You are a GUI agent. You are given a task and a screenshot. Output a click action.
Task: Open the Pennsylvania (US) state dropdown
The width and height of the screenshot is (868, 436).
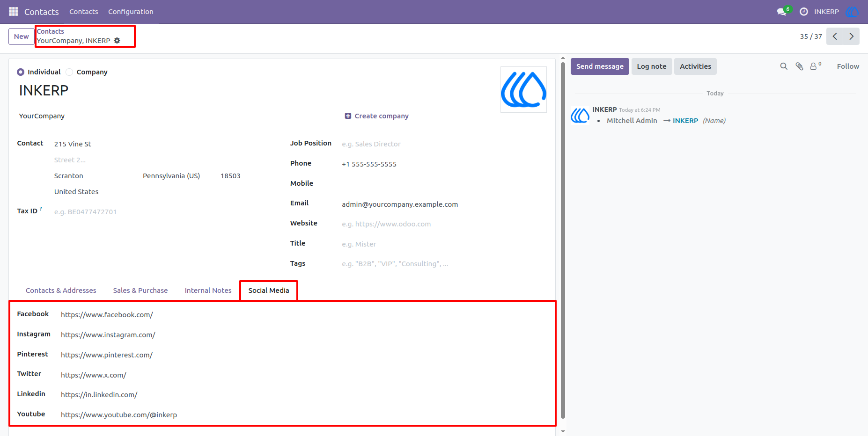pos(178,176)
